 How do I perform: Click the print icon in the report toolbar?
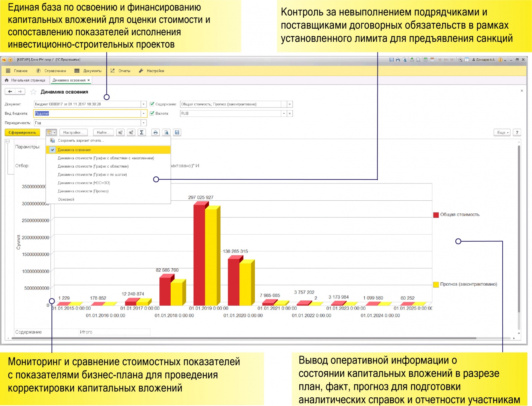coord(155,132)
